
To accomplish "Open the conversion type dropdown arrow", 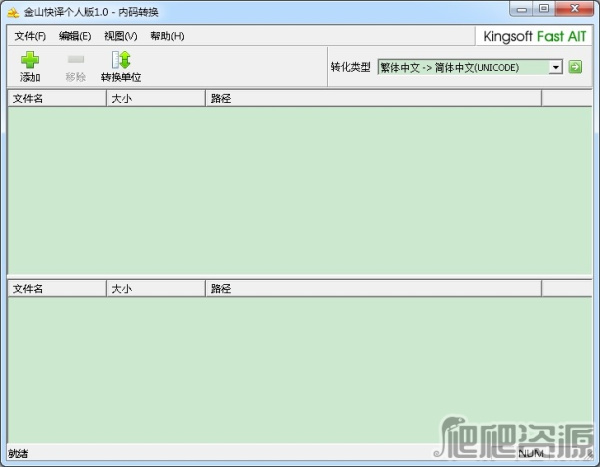I will 556,67.
